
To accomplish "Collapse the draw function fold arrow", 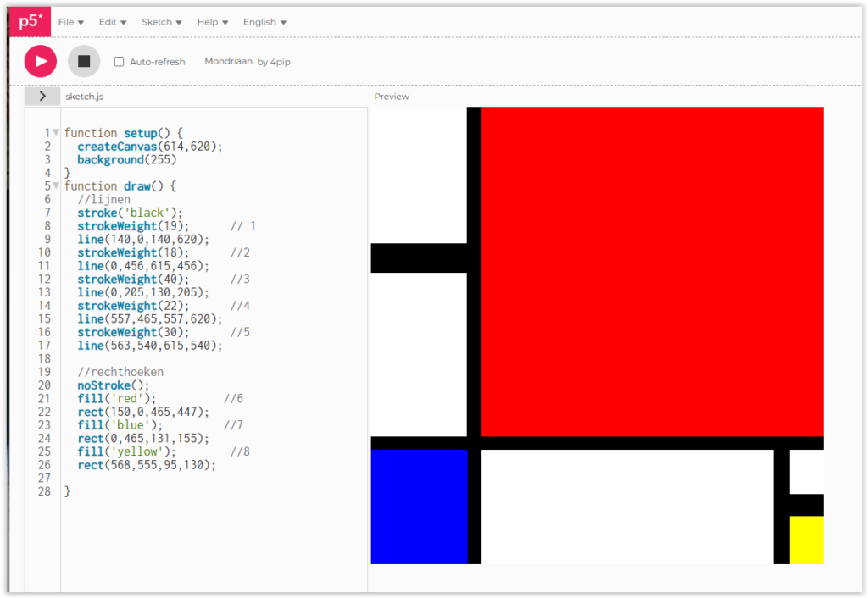I will click(x=56, y=185).
